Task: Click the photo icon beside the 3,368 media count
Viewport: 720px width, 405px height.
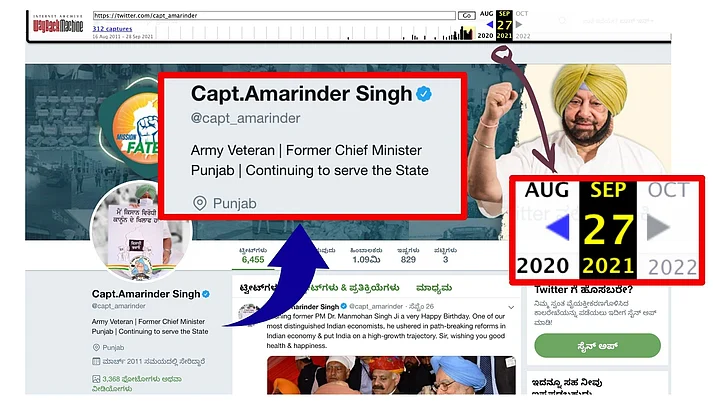Action: (x=96, y=379)
